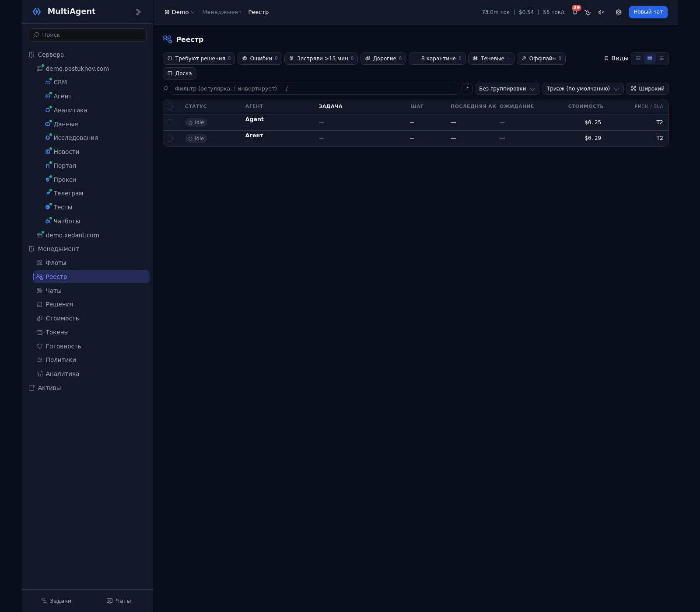Collapse the Менеджмент tree section
Screen dimensions: 700x612
point(87,249)
